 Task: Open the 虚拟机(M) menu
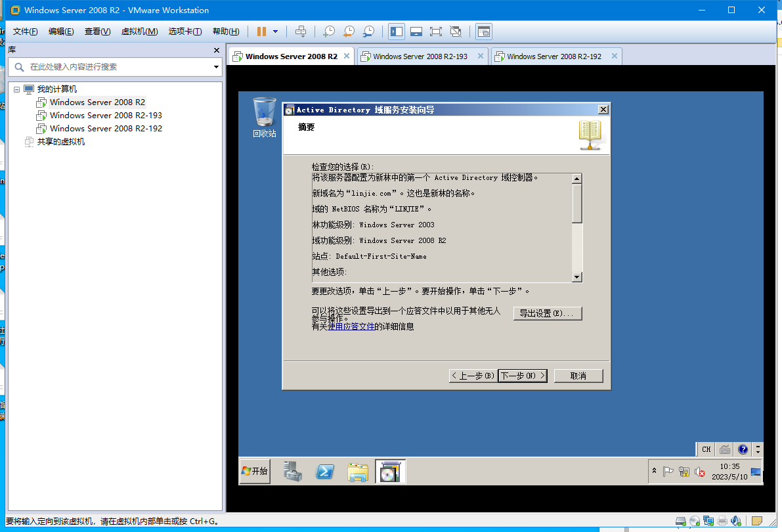[139, 32]
